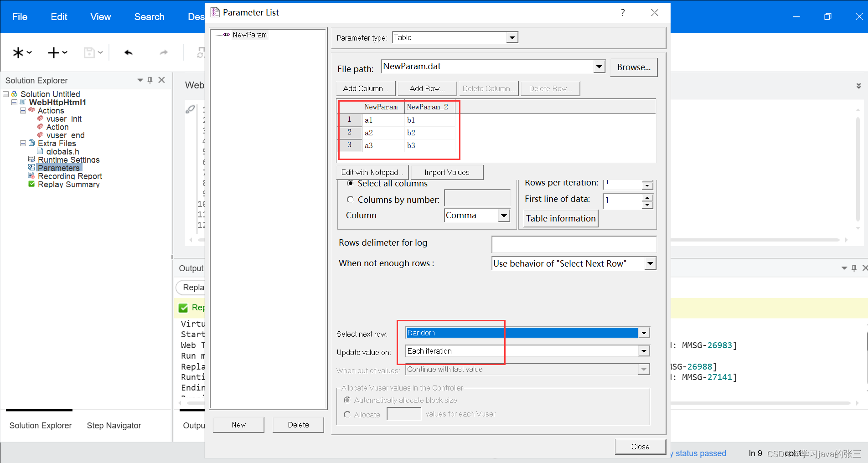
Task: Open the Recording Report item
Action: (70, 176)
